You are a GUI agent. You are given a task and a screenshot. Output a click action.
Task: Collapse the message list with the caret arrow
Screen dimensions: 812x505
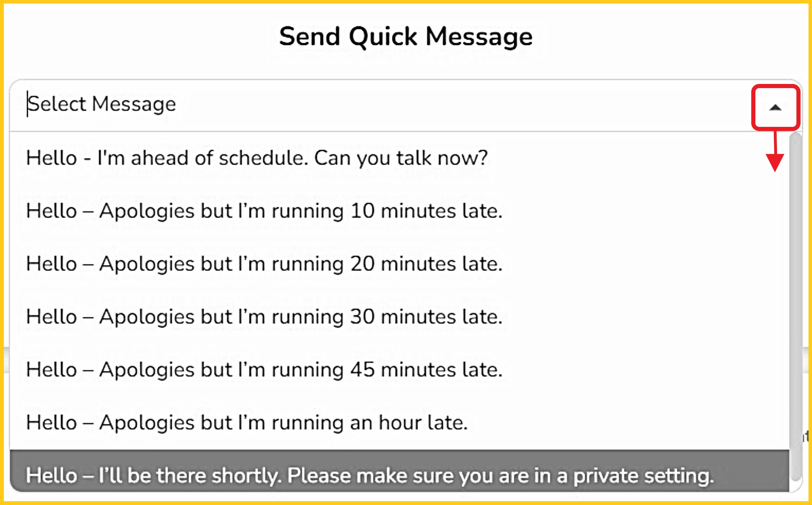pyautogui.click(x=775, y=107)
